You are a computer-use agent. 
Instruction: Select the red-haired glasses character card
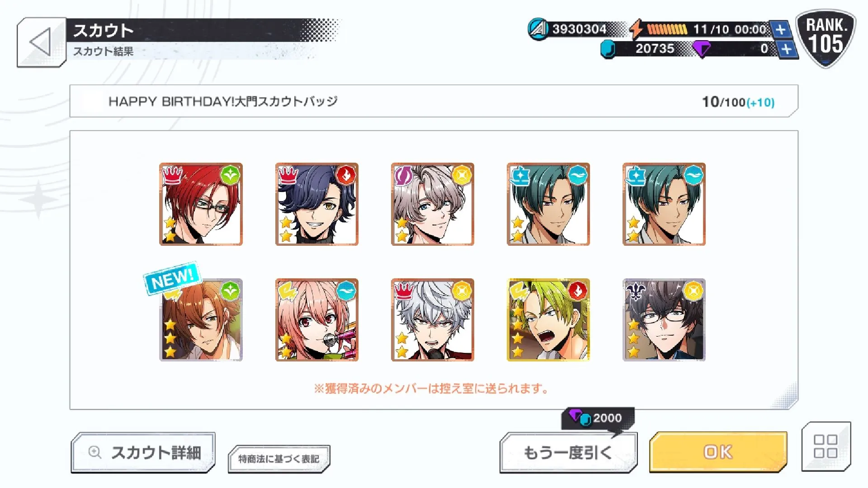(x=201, y=204)
